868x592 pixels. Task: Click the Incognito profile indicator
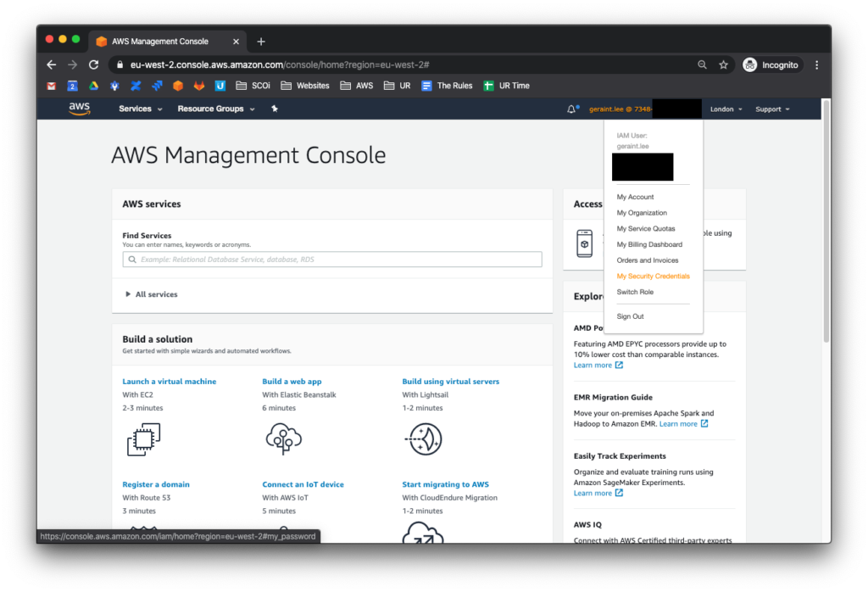pyautogui.click(x=771, y=64)
